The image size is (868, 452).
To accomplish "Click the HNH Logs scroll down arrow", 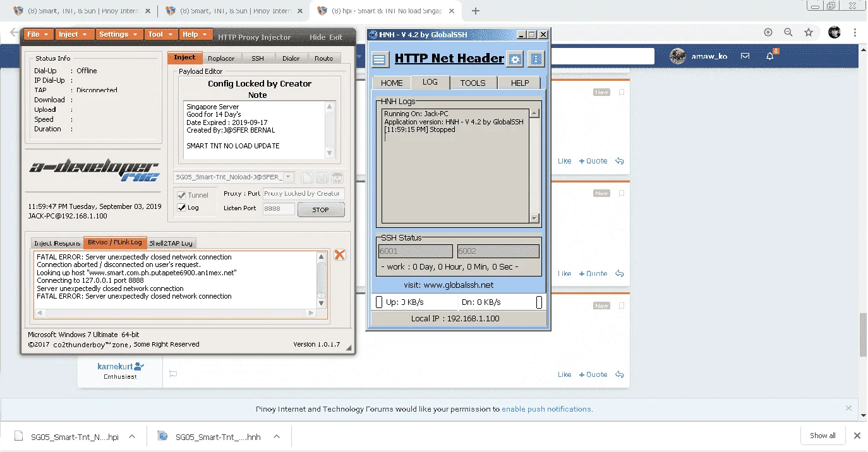I will (x=534, y=218).
